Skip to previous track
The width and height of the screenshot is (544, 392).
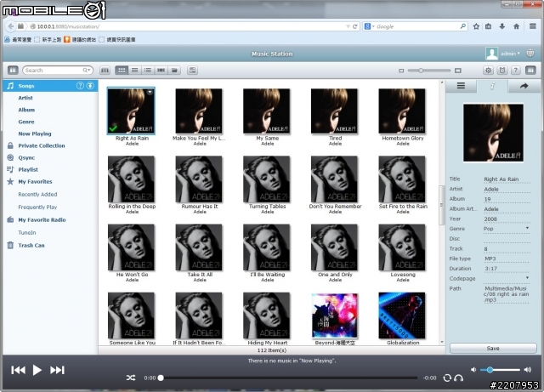pyautogui.click(x=18, y=370)
